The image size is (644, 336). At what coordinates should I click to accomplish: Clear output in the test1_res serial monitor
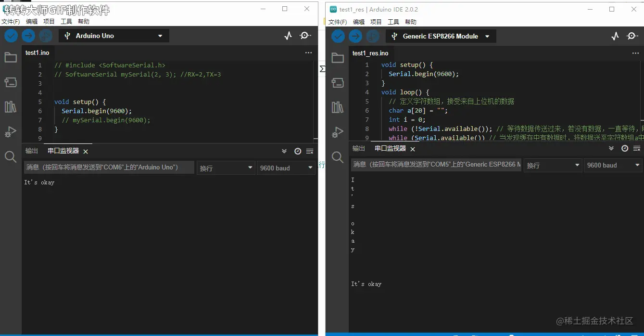click(637, 149)
